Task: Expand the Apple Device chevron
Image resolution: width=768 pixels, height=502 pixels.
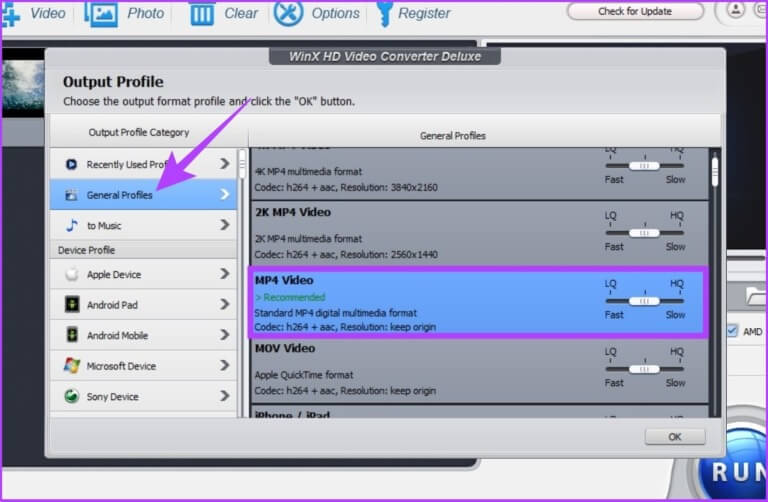Action: [225, 274]
